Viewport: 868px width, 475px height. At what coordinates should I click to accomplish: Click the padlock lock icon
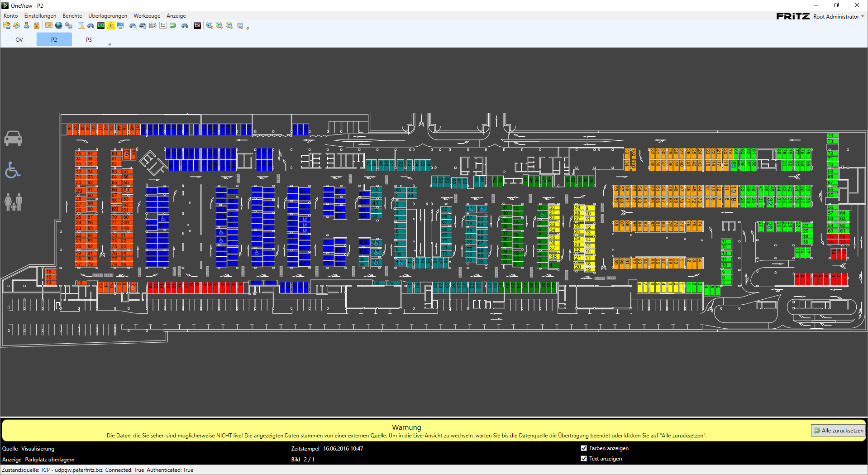(x=37, y=25)
